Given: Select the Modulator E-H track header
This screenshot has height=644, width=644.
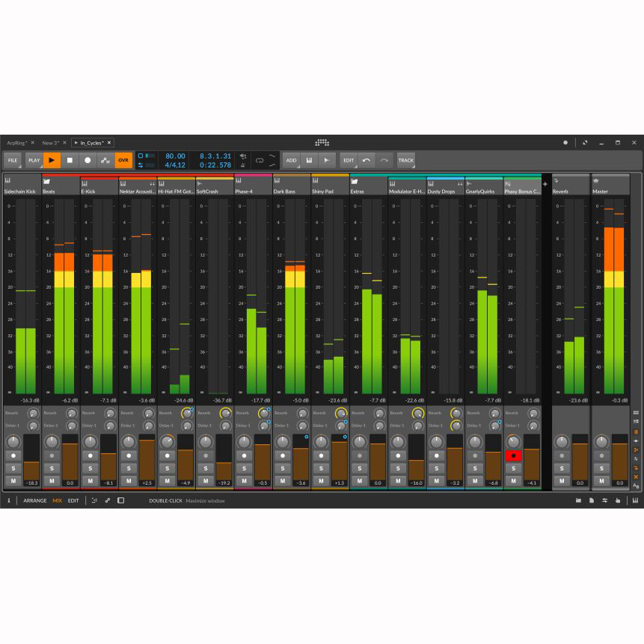Looking at the screenshot, I should (x=407, y=186).
